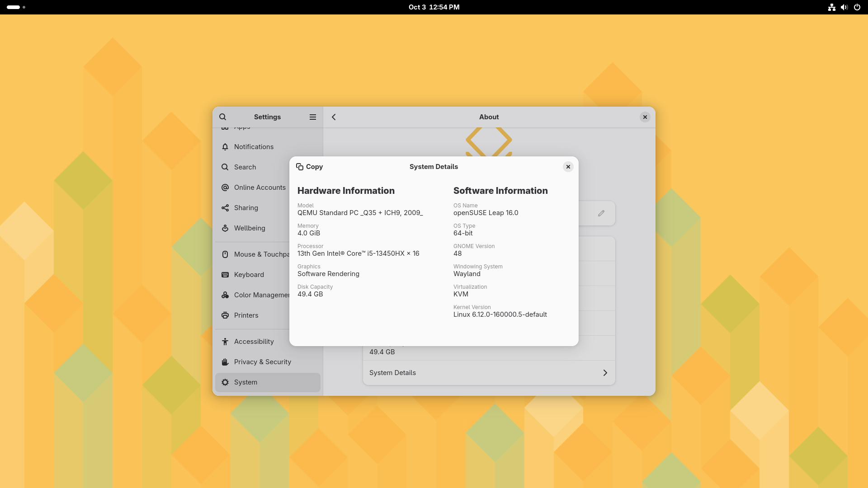Open the Settings search icon
The height and width of the screenshot is (488, 868).
coord(223,117)
